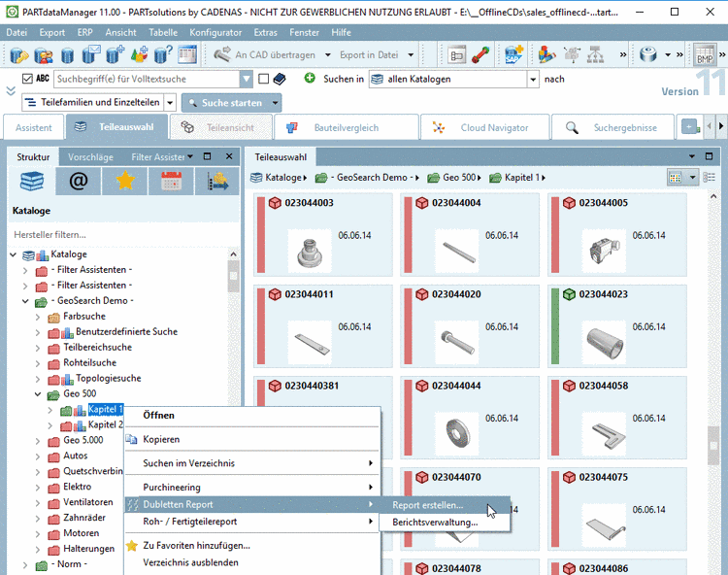Click the classification tree icon in Struktur
The height and width of the screenshot is (575, 728).
(217, 181)
